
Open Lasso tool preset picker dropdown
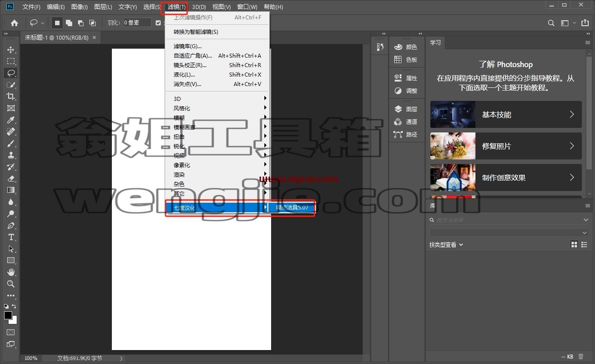43,23
